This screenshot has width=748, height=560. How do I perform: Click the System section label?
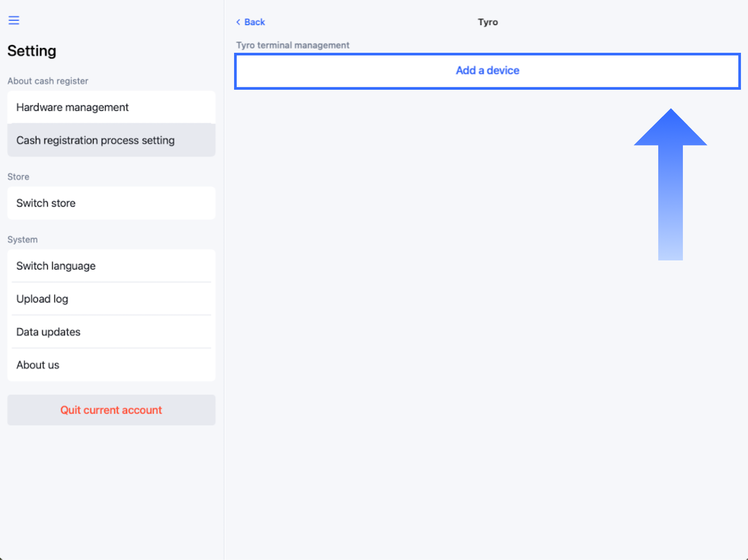click(x=22, y=240)
